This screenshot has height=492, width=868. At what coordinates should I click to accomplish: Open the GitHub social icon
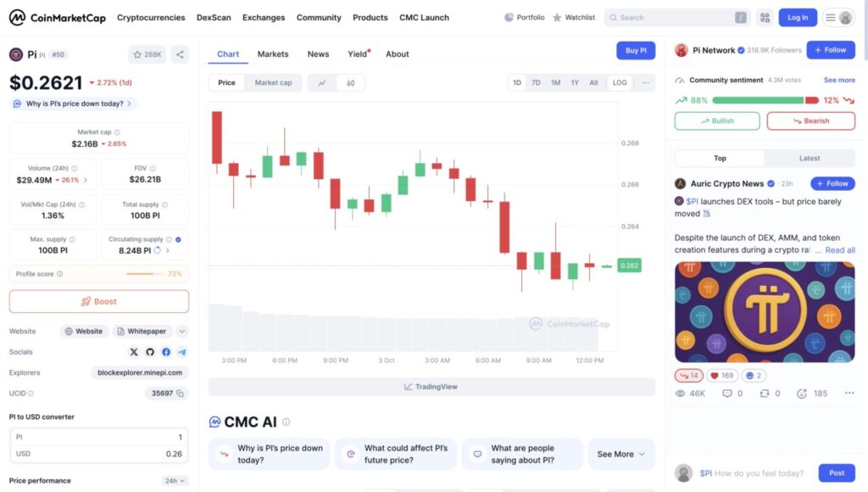click(150, 352)
